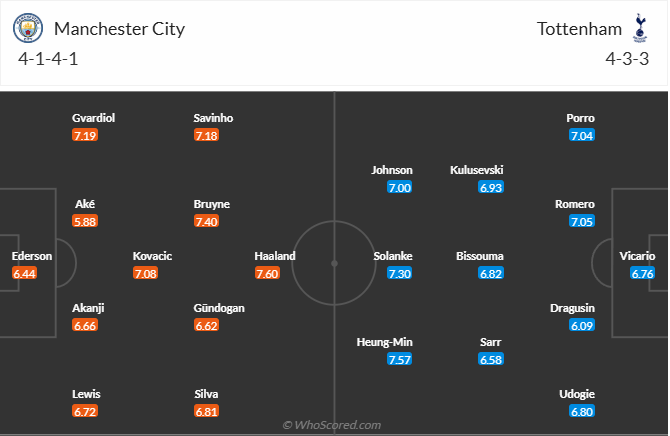Open Bruyne's player name link
This screenshot has height=436, width=670.
click(x=212, y=204)
